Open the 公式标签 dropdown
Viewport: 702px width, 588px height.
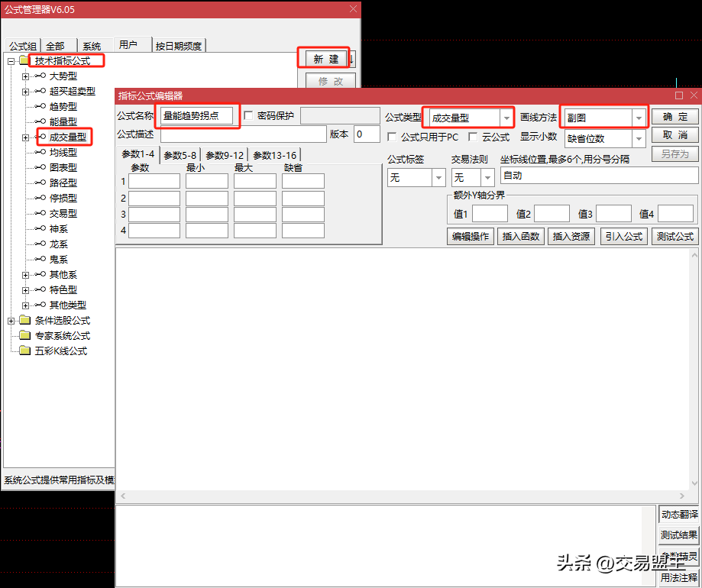click(438, 178)
